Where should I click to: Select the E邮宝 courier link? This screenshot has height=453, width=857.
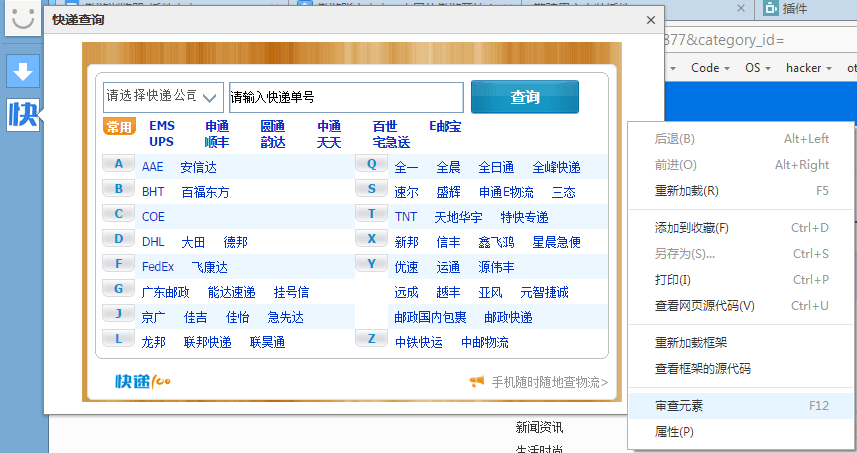pyautogui.click(x=445, y=126)
